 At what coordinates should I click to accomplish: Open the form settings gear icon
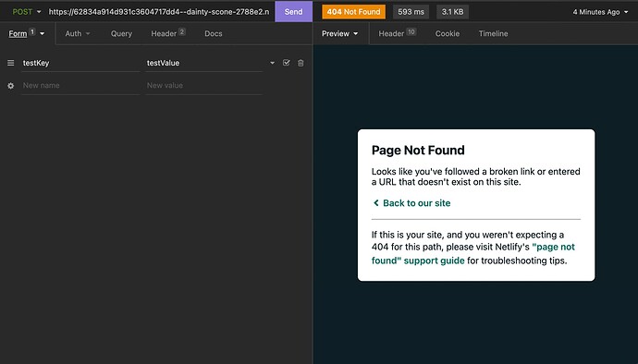coord(11,86)
